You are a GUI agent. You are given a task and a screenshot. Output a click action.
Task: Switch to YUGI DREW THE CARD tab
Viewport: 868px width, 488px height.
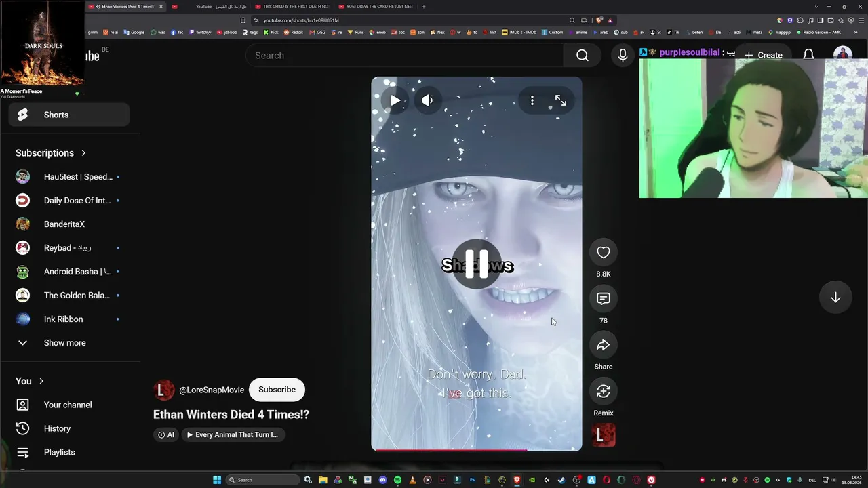[x=375, y=7]
